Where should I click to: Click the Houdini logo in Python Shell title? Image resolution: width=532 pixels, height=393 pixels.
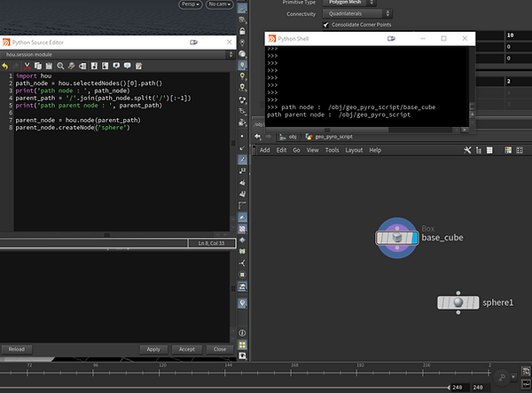(x=272, y=39)
